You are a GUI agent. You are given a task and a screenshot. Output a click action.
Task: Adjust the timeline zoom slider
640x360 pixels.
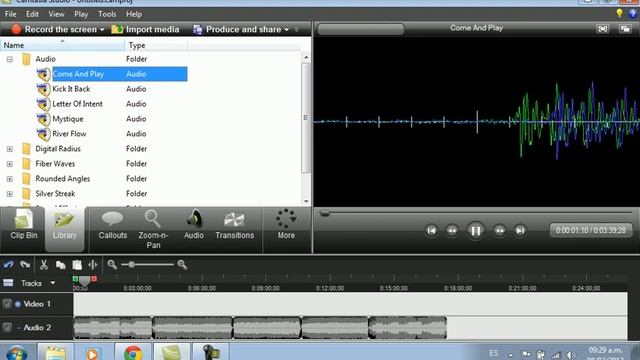[131, 265]
